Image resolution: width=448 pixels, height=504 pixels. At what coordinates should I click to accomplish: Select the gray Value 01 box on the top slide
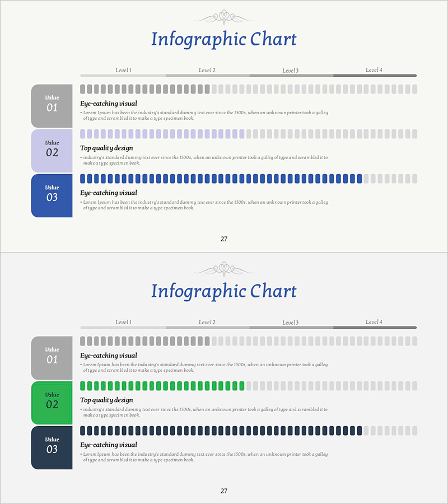52,106
